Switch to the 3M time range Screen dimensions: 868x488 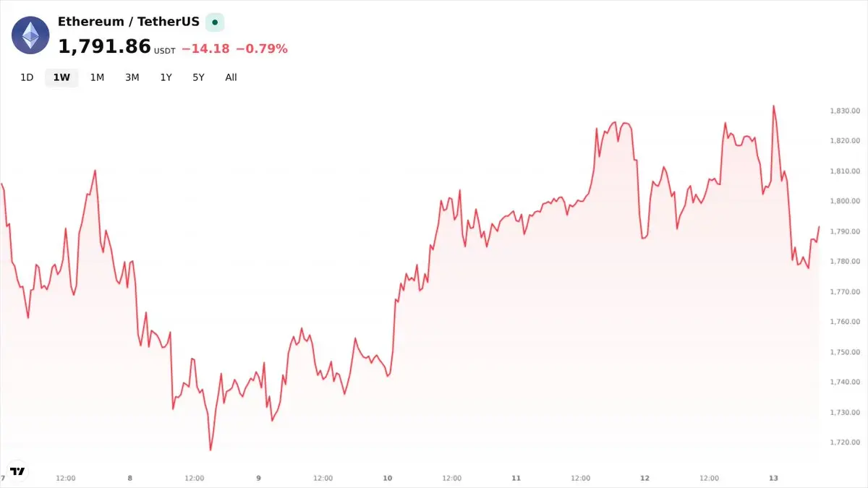132,77
